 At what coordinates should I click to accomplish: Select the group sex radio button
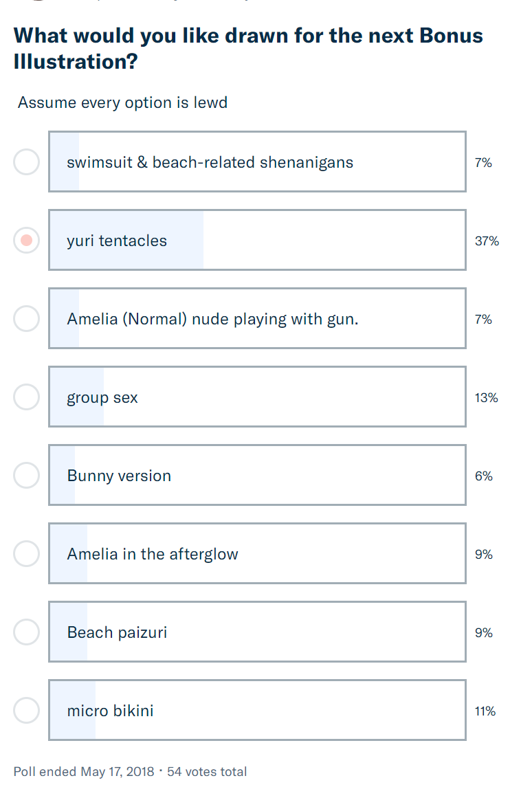click(27, 397)
